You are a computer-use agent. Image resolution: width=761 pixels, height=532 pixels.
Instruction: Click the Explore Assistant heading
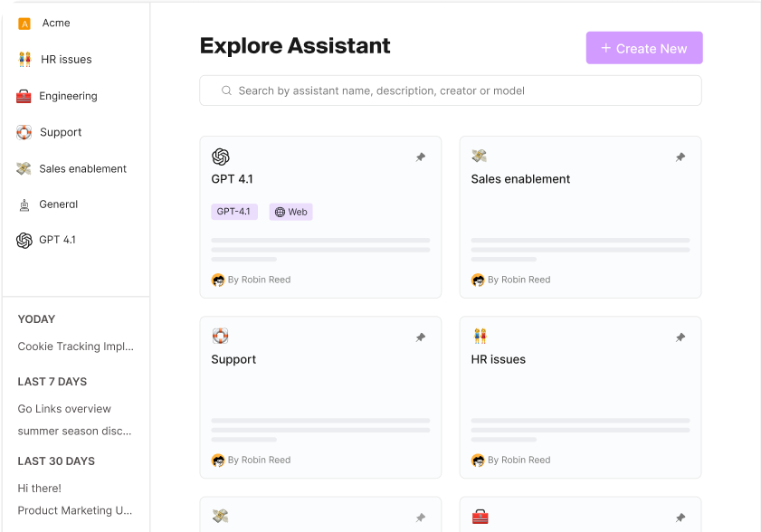pos(295,45)
